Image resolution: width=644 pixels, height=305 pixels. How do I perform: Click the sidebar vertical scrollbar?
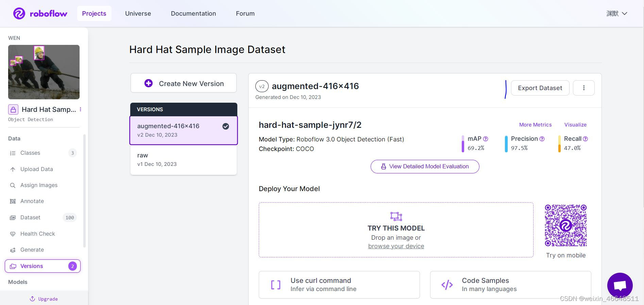(x=85, y=190)
